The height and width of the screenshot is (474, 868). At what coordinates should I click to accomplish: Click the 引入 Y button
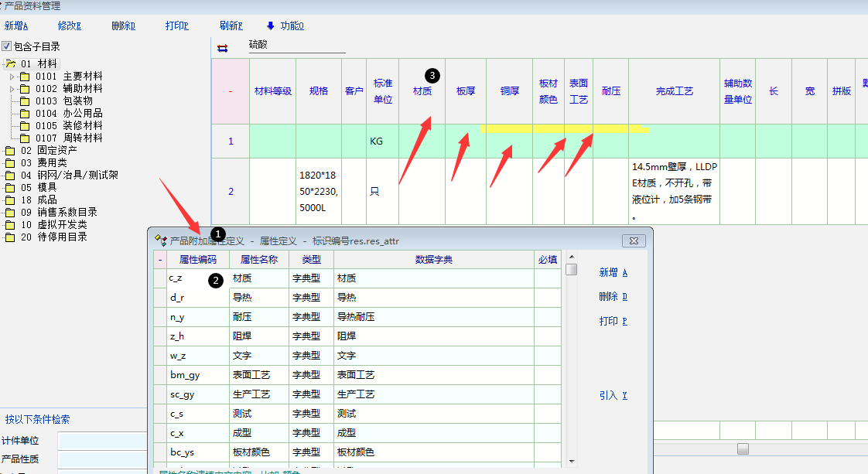click(x=613, y=395)
